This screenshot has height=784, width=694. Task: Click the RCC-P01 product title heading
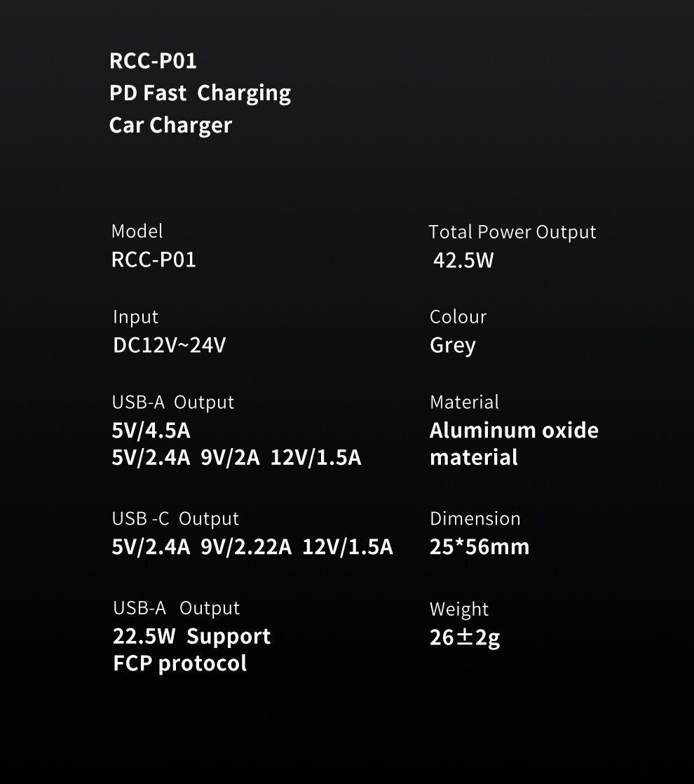coord(153,61)
